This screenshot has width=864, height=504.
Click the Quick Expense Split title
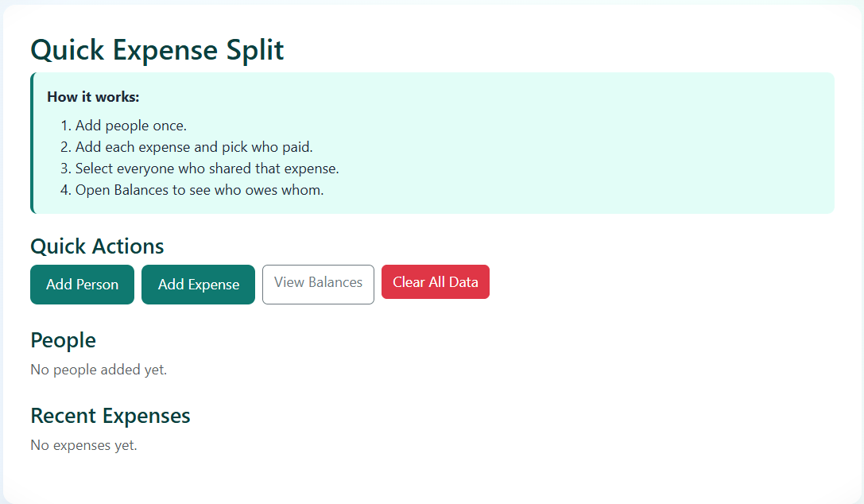click(x=157, y=50)
